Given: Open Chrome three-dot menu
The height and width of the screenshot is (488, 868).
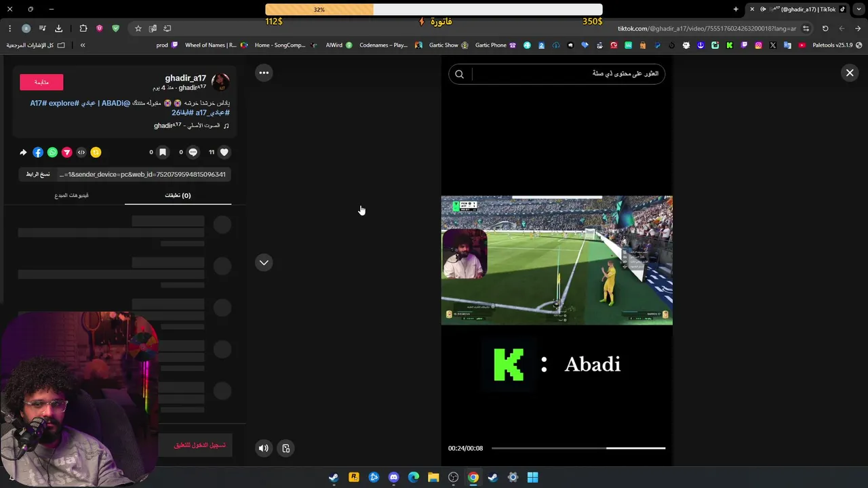Looking at the screenshot, I should (9, 28).
